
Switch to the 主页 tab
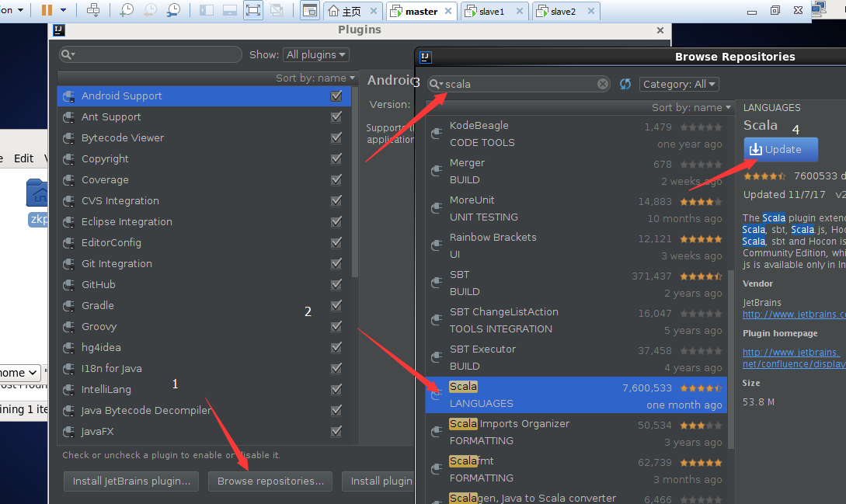click(x=352, y=12)
